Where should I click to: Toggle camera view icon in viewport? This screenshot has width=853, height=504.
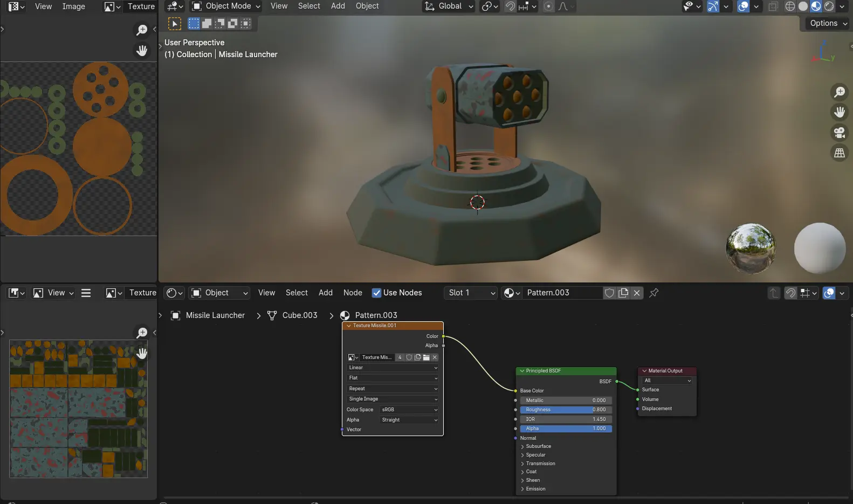tap(840, 133)
